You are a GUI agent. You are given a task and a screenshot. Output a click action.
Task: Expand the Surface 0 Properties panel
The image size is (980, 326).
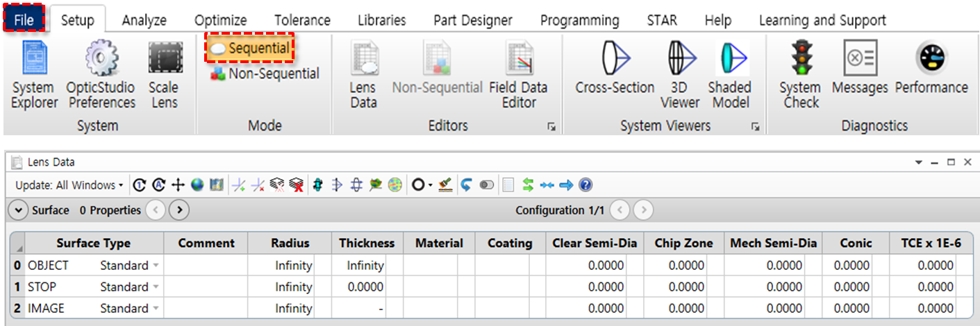pos(19,210)
